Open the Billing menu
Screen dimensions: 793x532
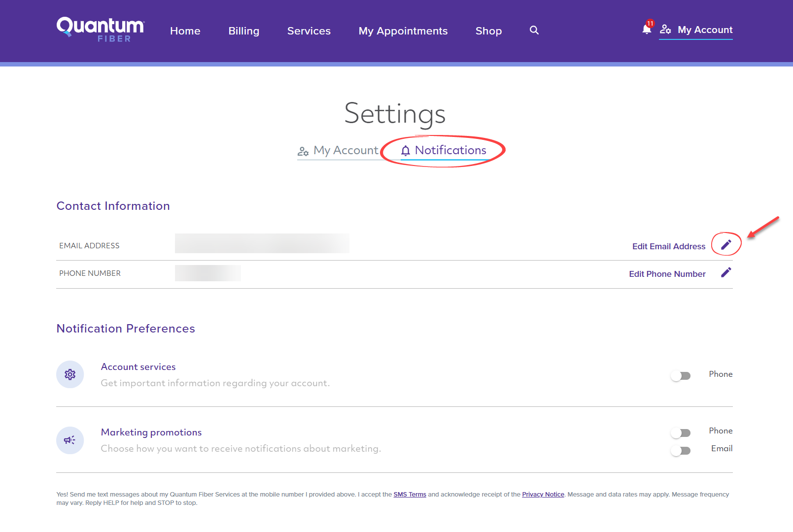[x=243, y=31]
